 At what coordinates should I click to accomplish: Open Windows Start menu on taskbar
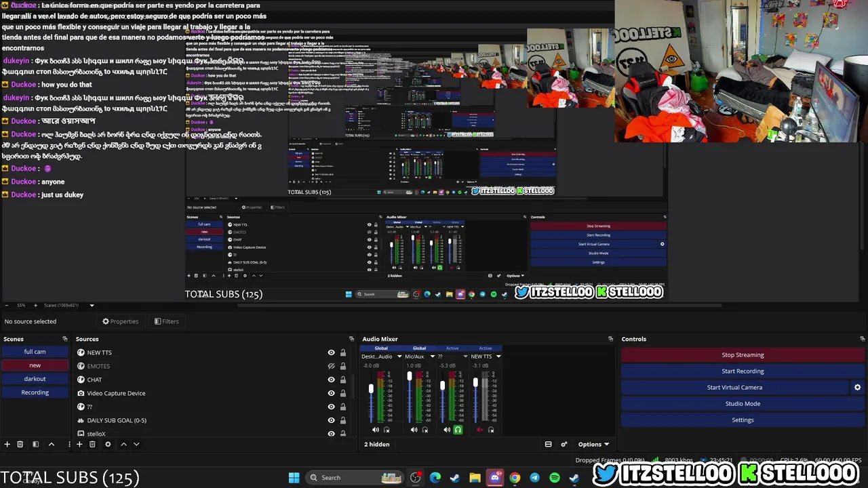(294, 478)
